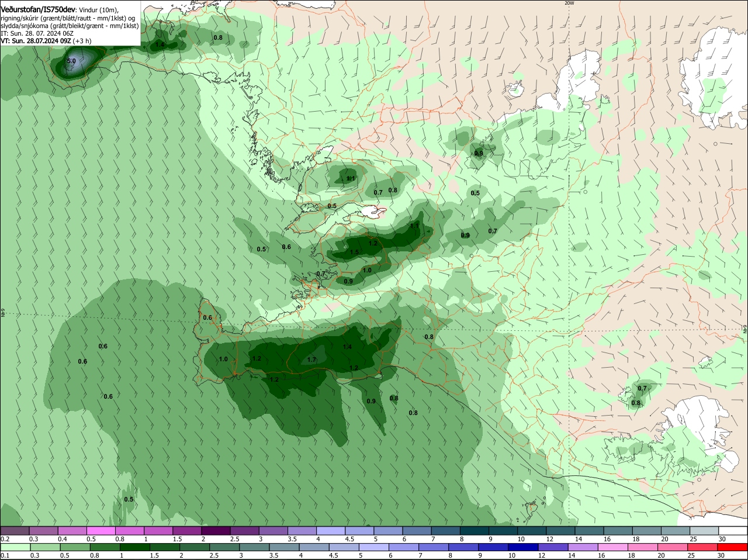This screenshot has width=748, height=560.
Task: Pick the bright red 30 swatch in lower legend
Action: coord(733,547)
